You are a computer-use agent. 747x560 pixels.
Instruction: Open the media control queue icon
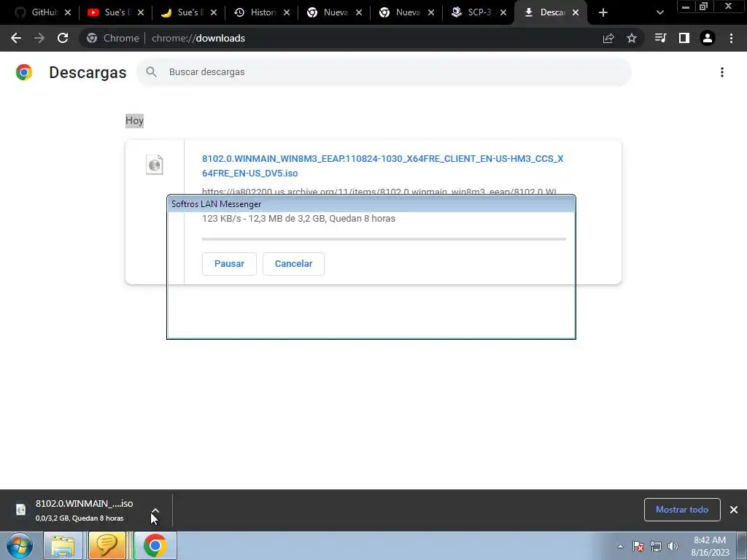coord(660,38)
